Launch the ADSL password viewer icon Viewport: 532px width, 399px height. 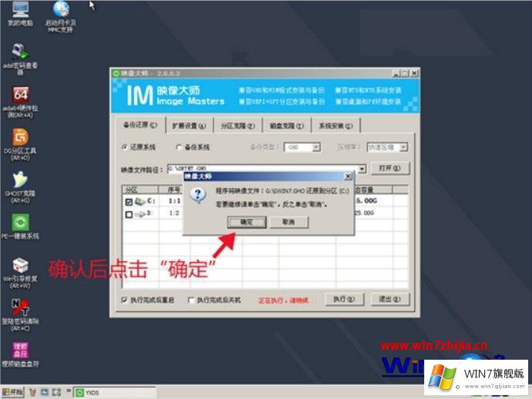coord(20,59)
